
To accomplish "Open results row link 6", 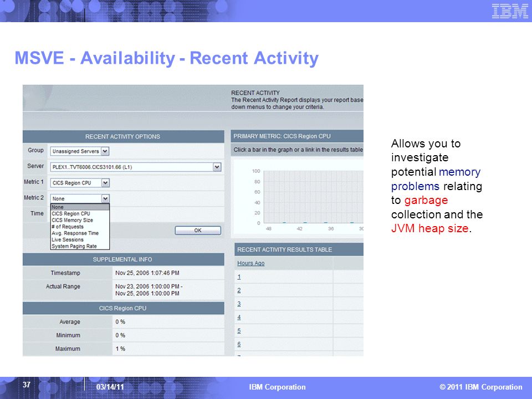I will [x=239, y=344].
